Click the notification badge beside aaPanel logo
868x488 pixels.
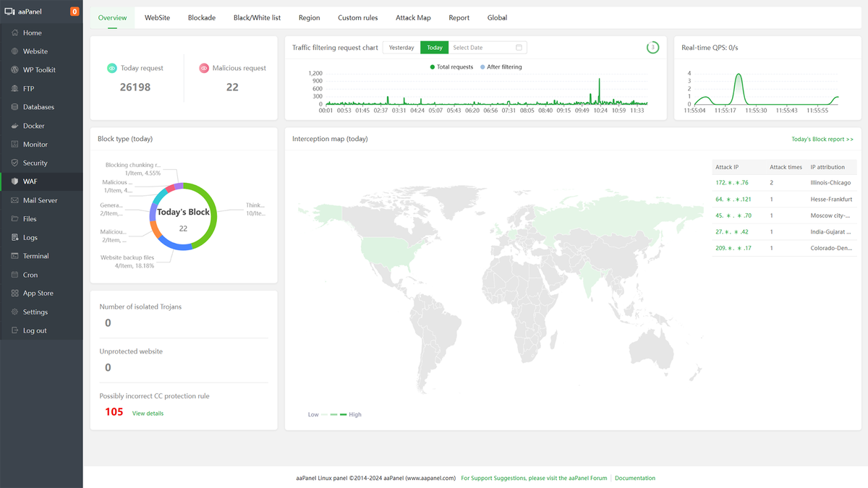click(74, 11)
